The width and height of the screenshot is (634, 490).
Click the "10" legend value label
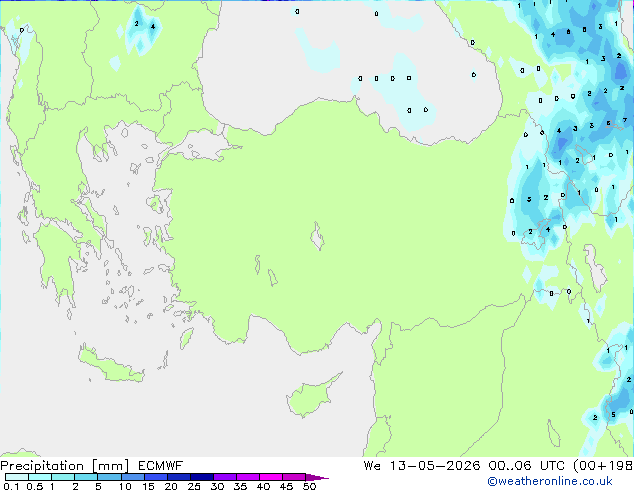point(125,486)
